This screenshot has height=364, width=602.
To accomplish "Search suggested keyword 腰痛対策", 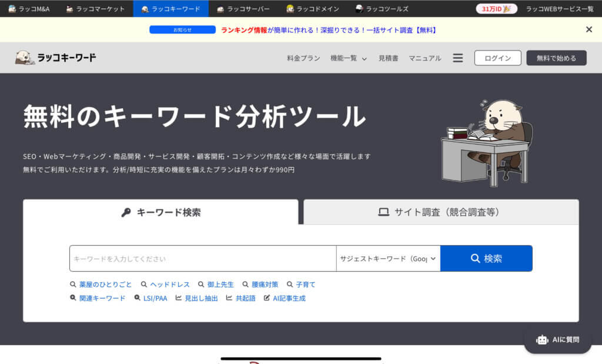I will coord(265,285).
